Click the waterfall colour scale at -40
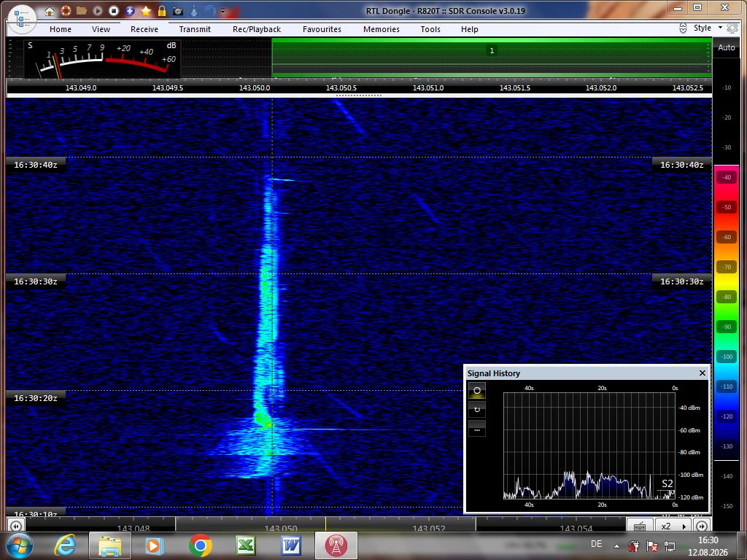The width and height of the screenshot is (747, 560). coord(727,177)
